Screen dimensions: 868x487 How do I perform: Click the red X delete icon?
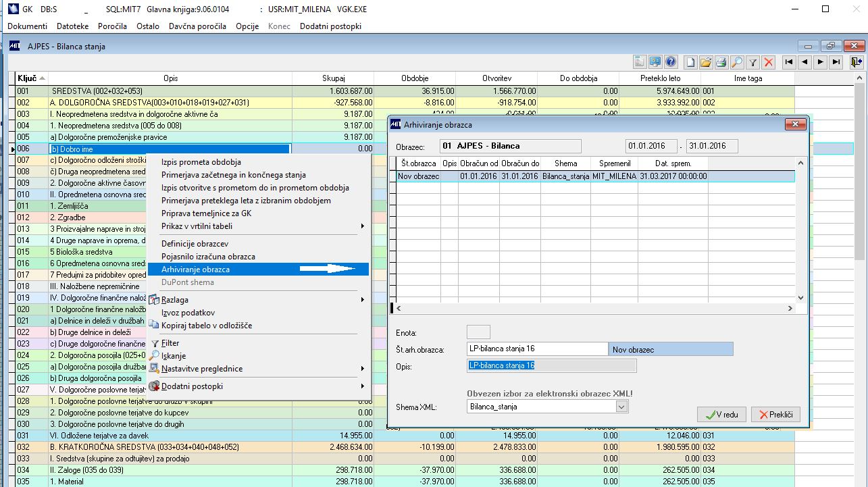click(768, 62)
